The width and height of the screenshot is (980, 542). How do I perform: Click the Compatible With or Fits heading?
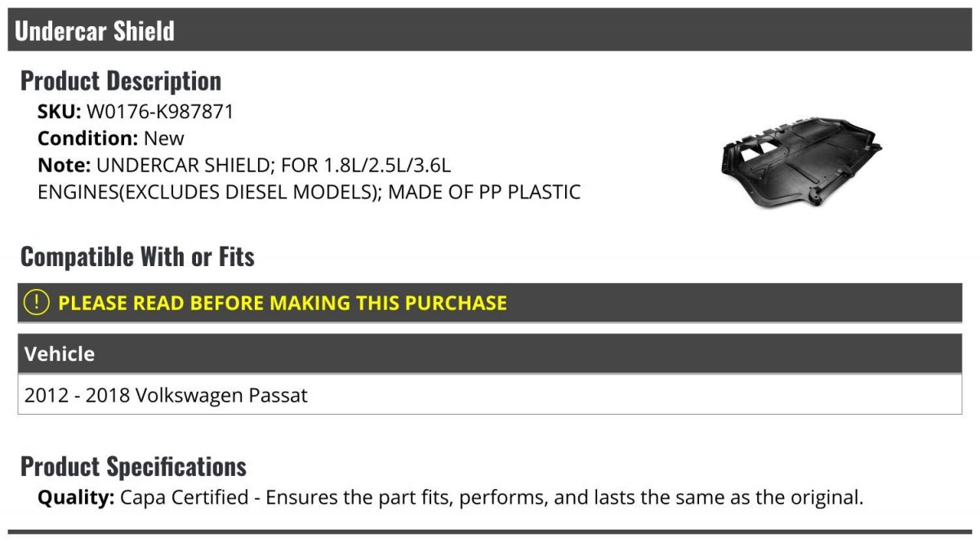[137, 257]
